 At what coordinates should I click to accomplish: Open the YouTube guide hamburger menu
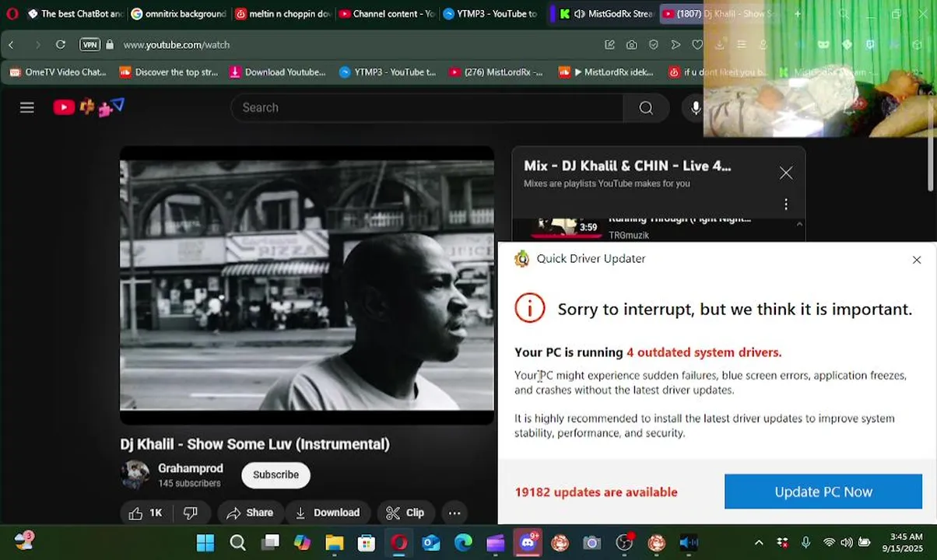(x=27, y=107)
